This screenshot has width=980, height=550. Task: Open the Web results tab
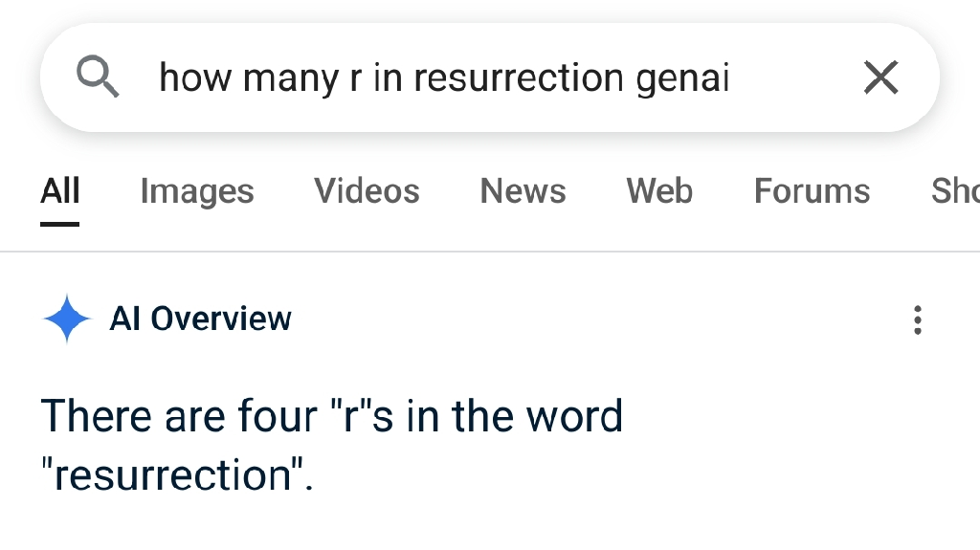(659, 191)
